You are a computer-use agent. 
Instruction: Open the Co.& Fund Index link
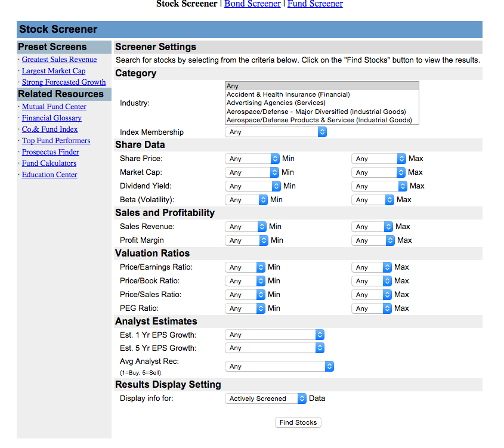coord(50,129)
